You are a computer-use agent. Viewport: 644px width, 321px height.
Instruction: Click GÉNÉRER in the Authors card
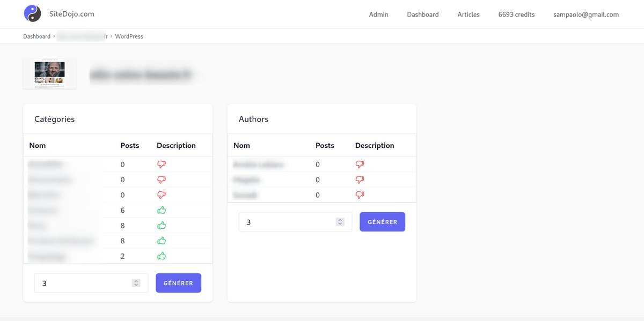tap(382, 221)
